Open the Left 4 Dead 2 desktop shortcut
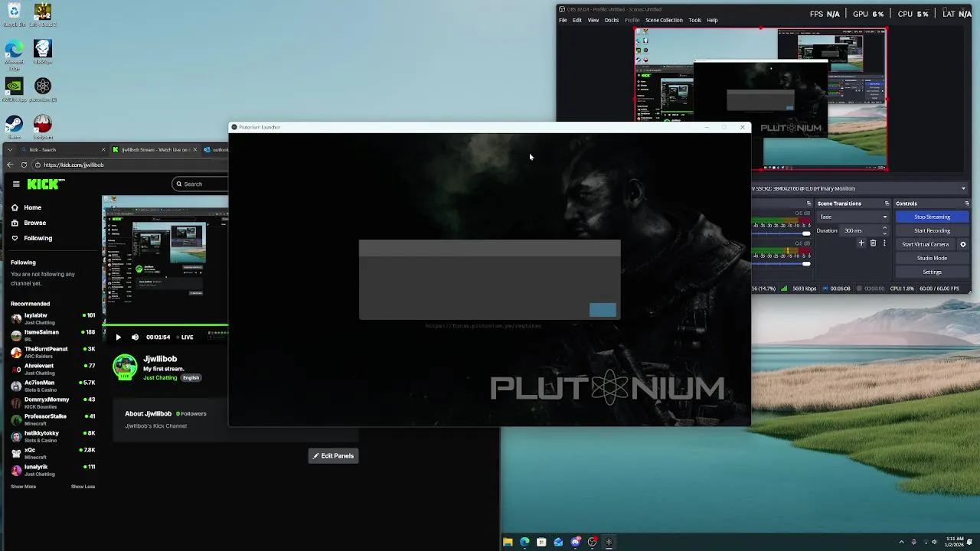This screenshot has height=551, width=980. tap(43, 13)
